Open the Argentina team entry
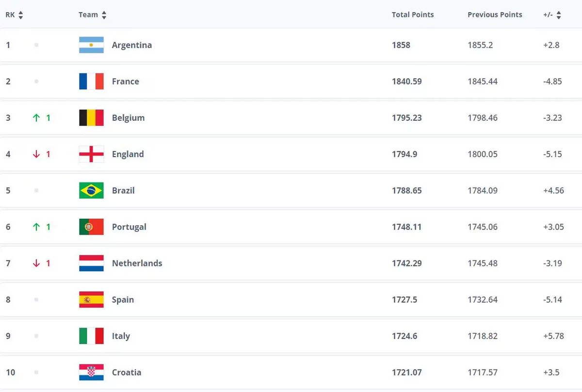The width and height of the screenshot is (582, 392). click(132, 45)
